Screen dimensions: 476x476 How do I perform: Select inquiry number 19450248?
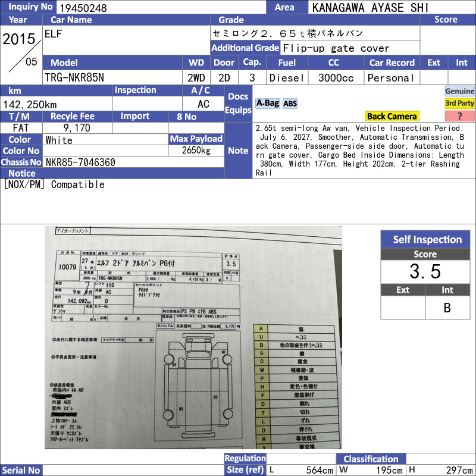pyautogui.click(x=83, y=8)
